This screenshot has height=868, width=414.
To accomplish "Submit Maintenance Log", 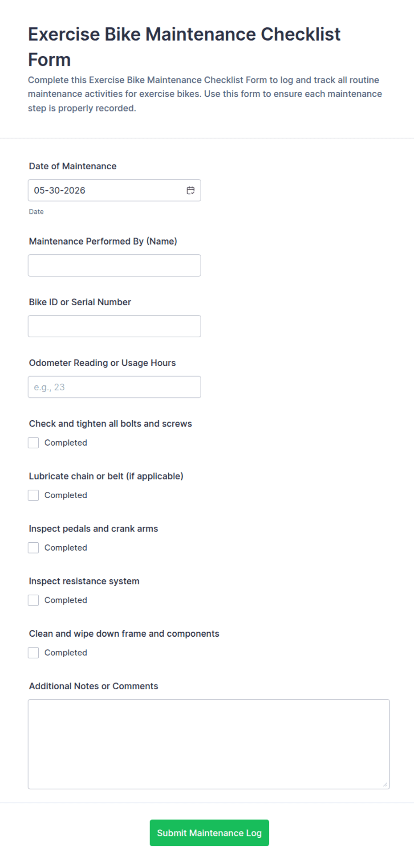I will point(209,833).
